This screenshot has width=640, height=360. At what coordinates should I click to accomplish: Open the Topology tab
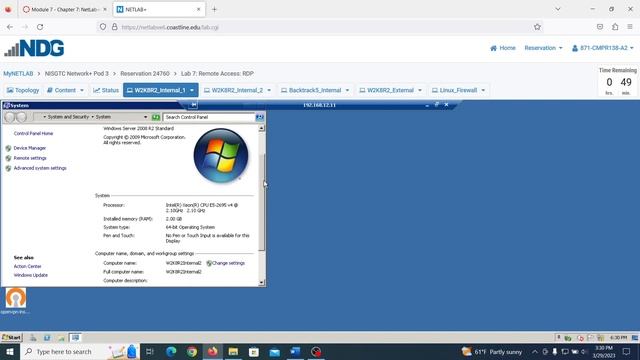(23, 90)
